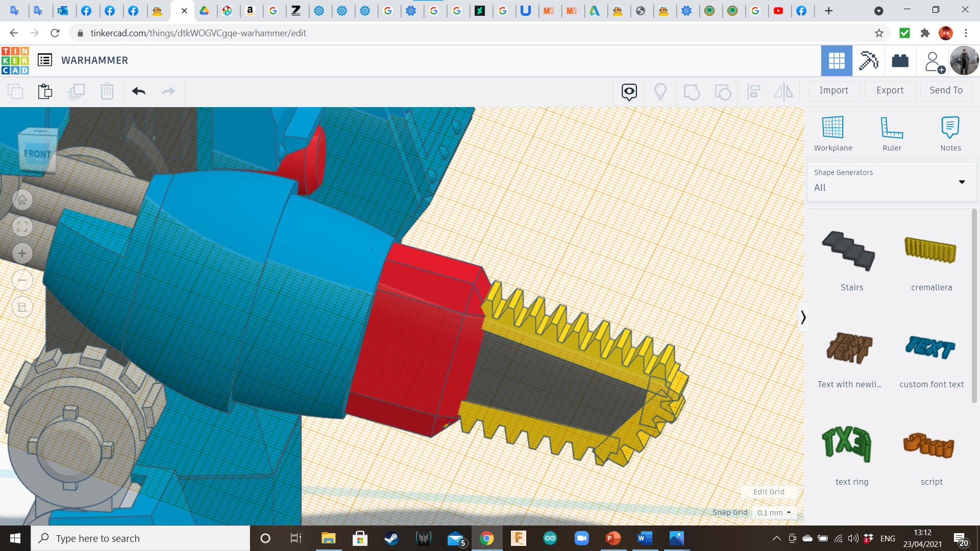Click the Paste clipboard icon

[45, 91]
